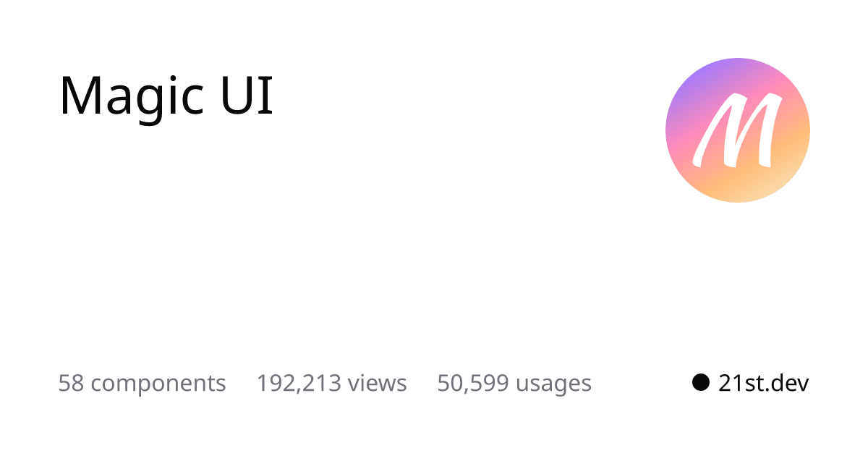868x456 pixels.
Task: Open the Magic UI title heading
Action: [x=166, y=96]
